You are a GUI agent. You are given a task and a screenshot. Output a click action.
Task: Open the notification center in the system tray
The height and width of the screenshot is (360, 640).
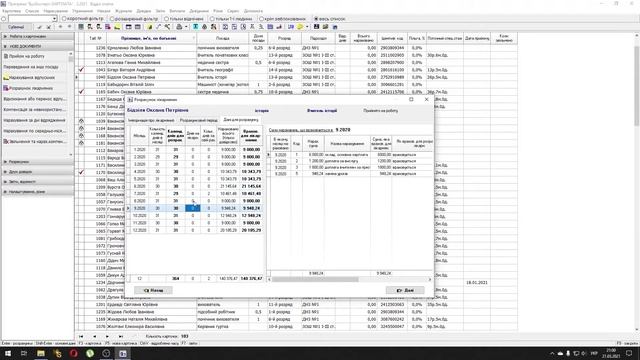629,353
